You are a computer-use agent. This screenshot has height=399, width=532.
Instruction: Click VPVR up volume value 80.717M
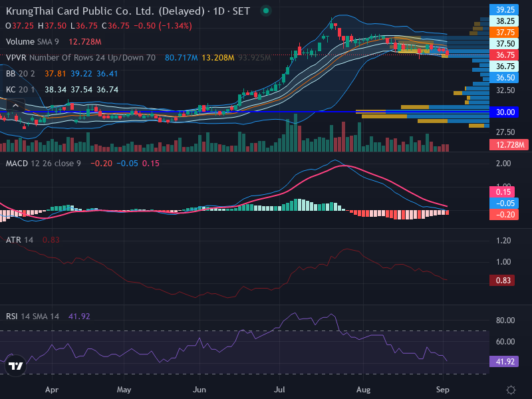[x=181, y=58]
